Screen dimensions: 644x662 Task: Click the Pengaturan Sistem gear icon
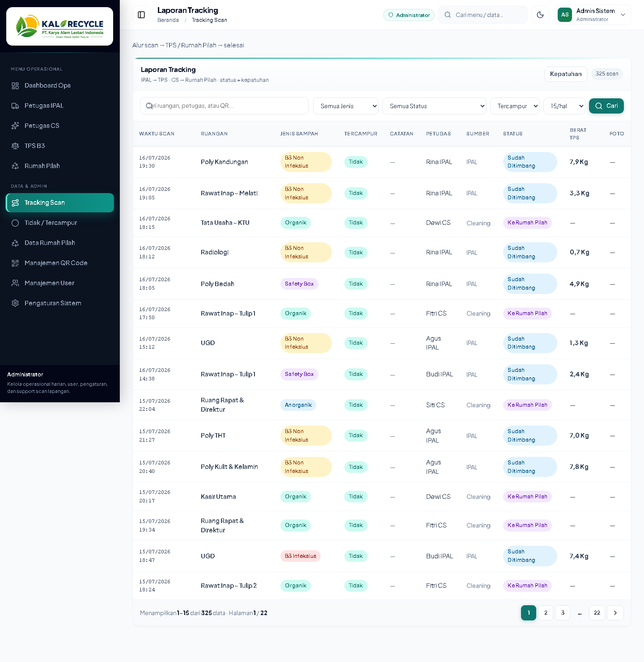click(x=15, y=303)
